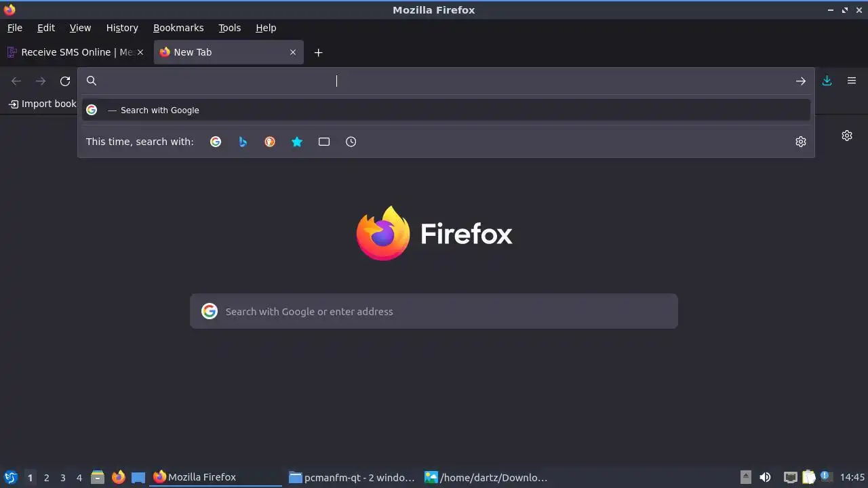
Task: Open the removable media eject tray icon
Action: (x=746, y=477)
